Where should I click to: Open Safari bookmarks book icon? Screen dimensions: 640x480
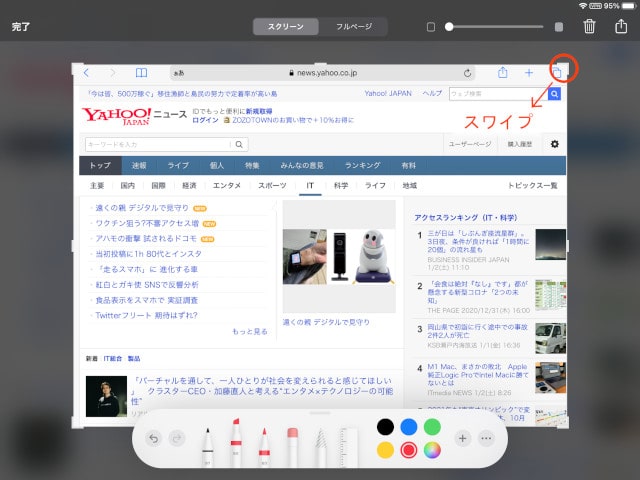pos(141,73)
